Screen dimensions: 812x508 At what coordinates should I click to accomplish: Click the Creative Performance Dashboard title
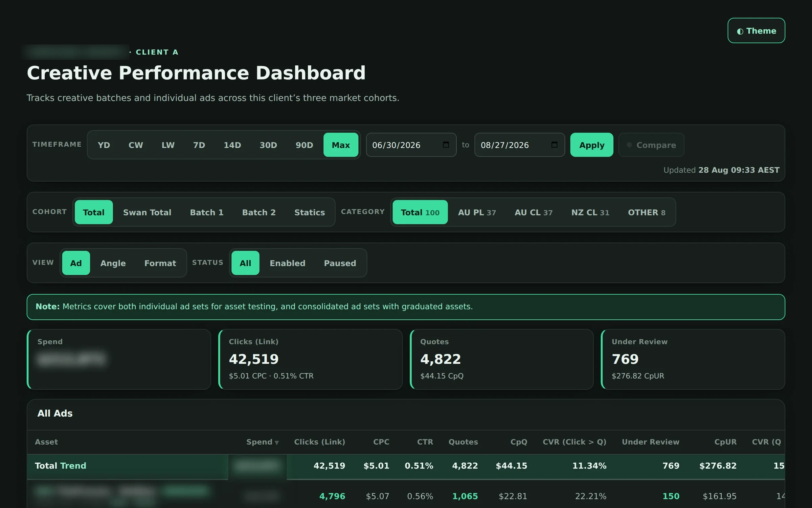(x=196, y=73)
